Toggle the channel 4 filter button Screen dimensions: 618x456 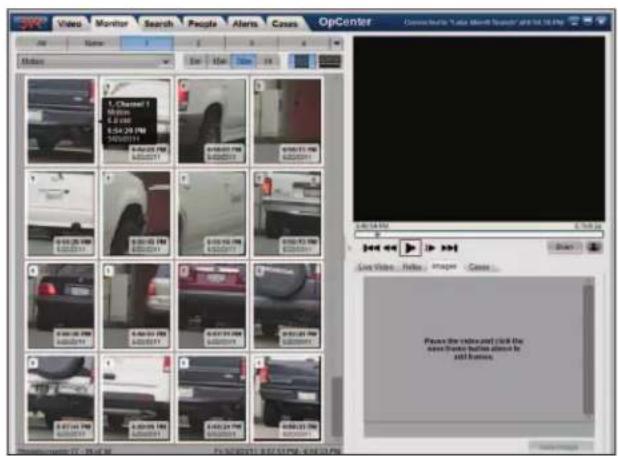(304, 43)
